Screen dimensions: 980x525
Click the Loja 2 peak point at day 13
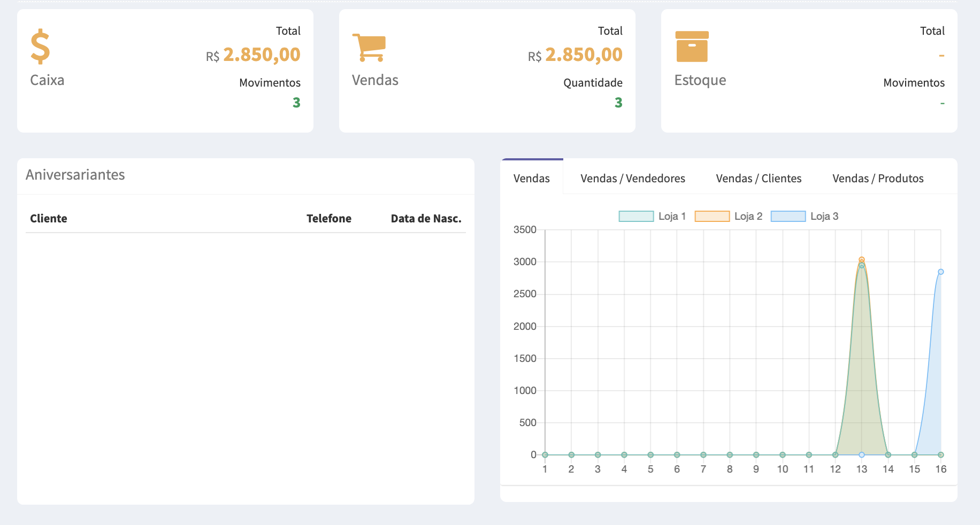(x=861, y=260)
